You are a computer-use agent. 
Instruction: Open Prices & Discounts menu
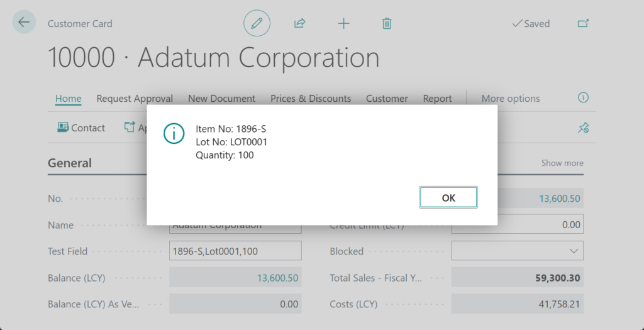311,98
